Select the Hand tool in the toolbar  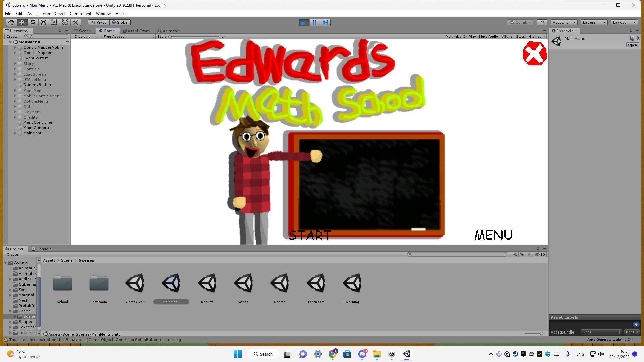pyautogui.click(x=11, y=22)
